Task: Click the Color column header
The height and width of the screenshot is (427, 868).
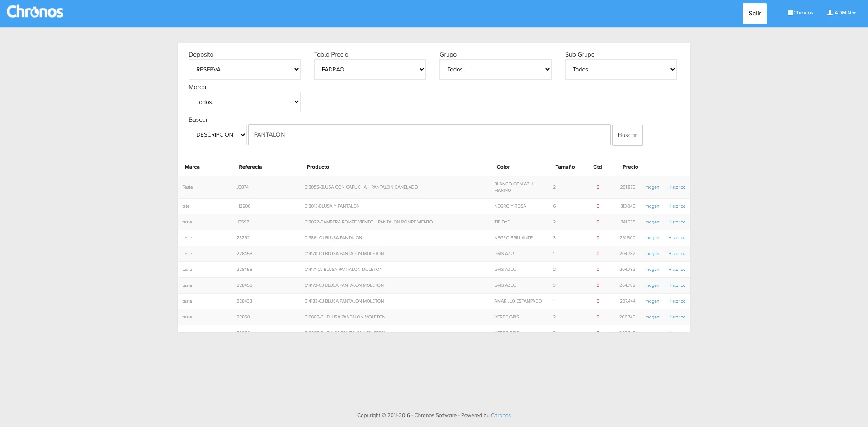Action: (503, 167)
